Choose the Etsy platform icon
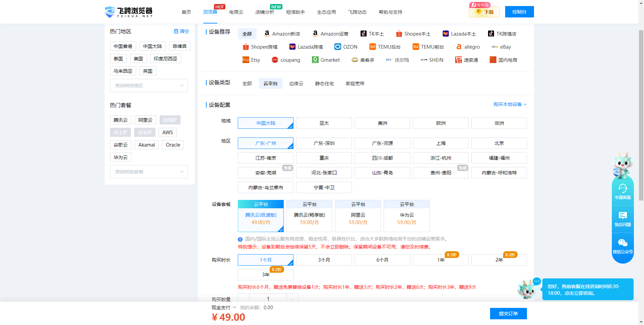The width and height of the screenshot is (644, 325). coord(246,60)
